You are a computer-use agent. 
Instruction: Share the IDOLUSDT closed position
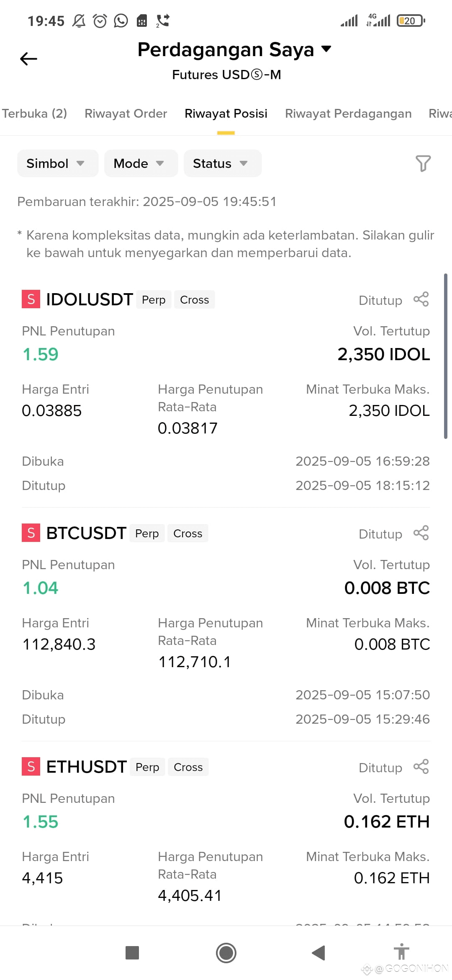(421, 299)
